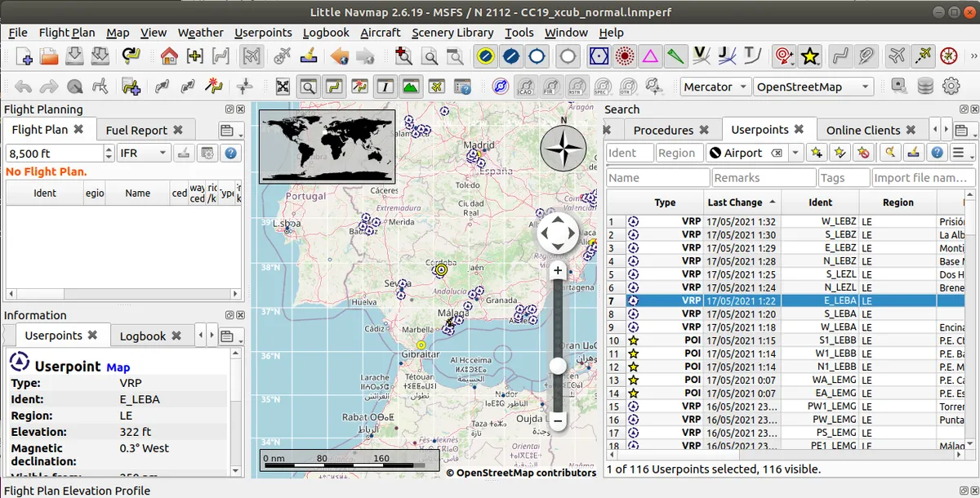Viewport: 980px width, 498px height.
Task: Click the map zoom slider handle
Action: tap(558, 366)
